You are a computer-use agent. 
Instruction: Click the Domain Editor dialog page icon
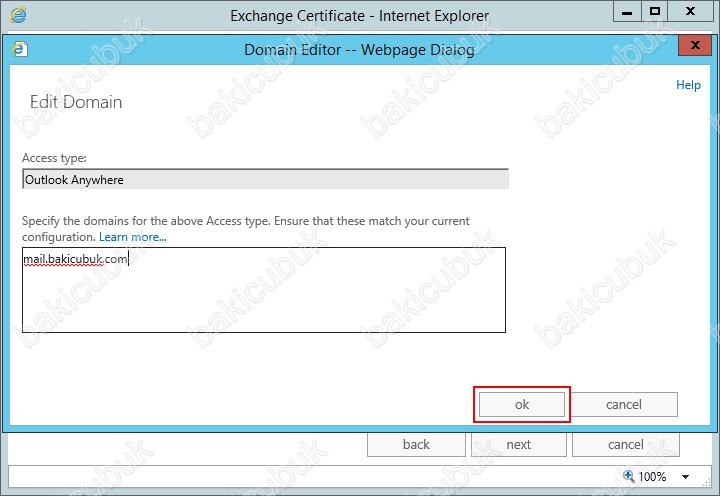tap(20, 49)
